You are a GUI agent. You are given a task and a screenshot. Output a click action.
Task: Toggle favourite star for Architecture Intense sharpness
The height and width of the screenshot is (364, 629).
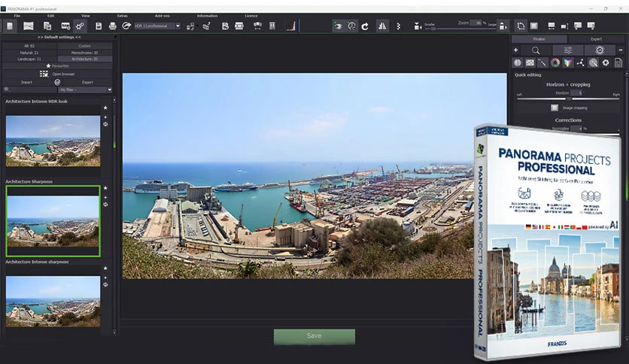pyautogui.click(x=105, y=268)
